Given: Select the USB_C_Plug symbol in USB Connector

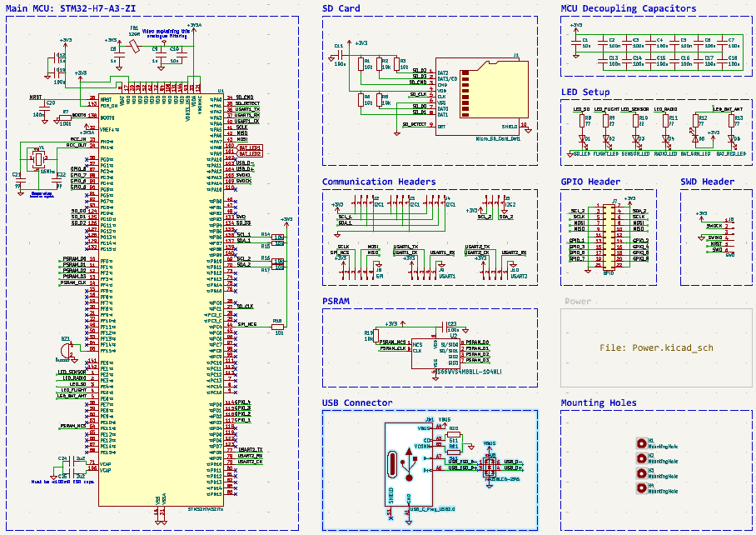Looking at the screenshot, I should (x=408, y=464).
